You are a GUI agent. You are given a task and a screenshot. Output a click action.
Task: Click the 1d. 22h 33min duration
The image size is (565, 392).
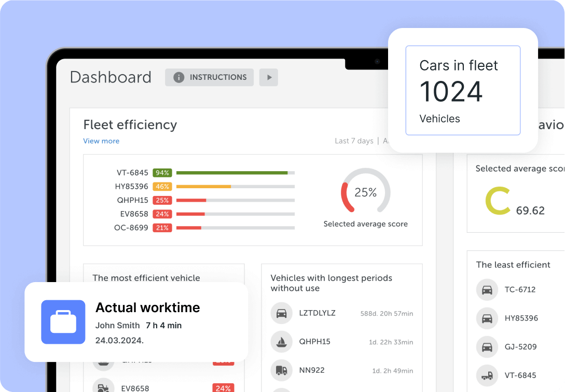[x=391, y=342]
